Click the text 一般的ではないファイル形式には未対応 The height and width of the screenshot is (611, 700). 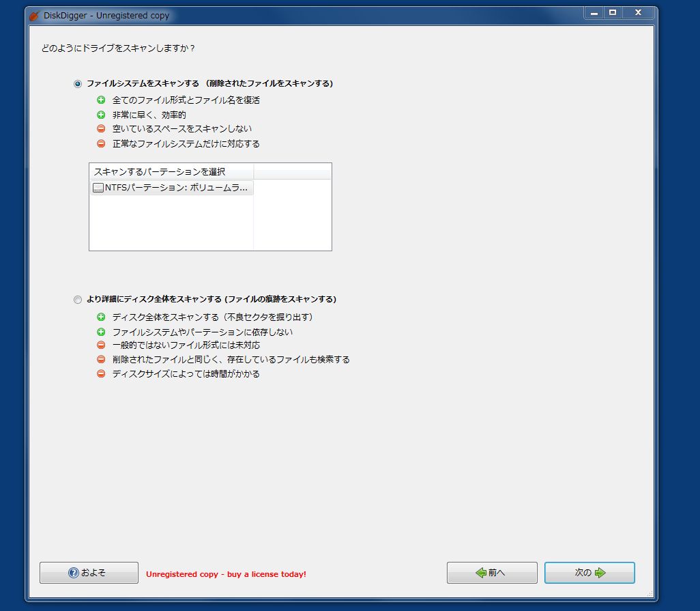coord(186,345)
